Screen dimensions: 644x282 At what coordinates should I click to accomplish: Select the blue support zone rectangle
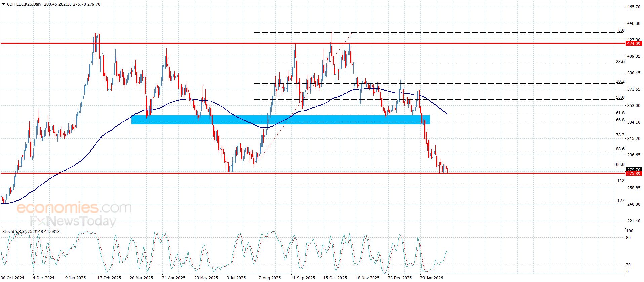tap(280, 120)
